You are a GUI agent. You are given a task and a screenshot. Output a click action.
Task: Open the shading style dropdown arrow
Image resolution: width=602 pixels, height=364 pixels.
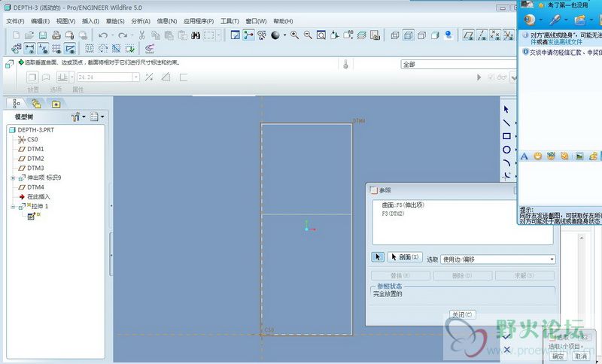coord(285,35)
